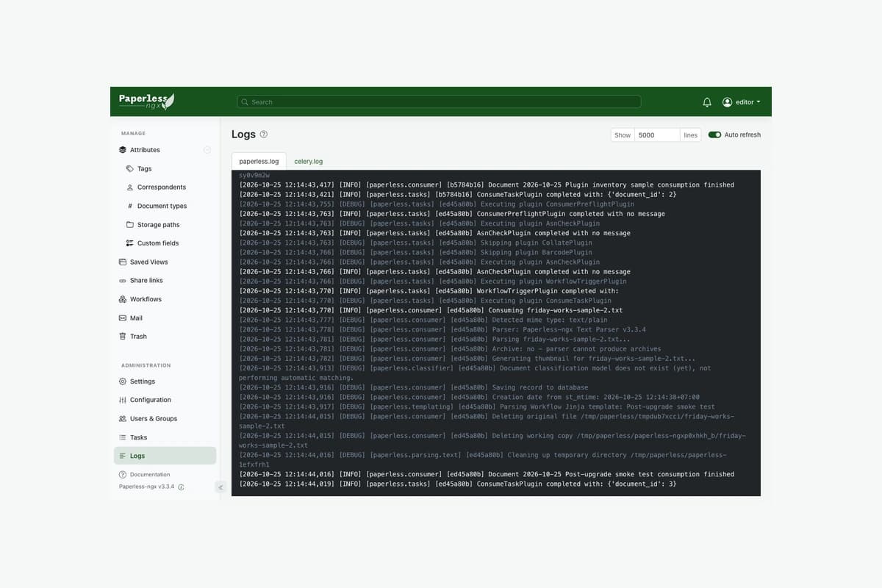Viewport: 882px width, 588px height.
Task: Click the 'Skipping plugin BarcodePlugin' log line
Action: 415,252
